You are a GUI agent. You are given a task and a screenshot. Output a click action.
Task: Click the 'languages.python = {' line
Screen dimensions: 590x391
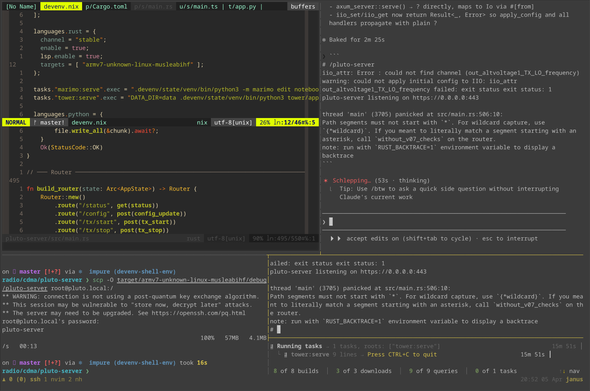click(x=68, y=114)
